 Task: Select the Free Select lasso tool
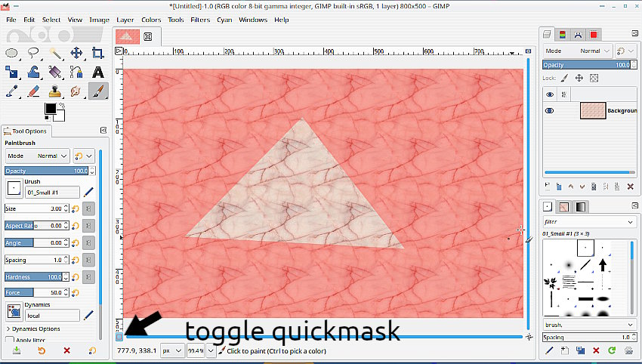pyautogui.click(x=33, y=53)
